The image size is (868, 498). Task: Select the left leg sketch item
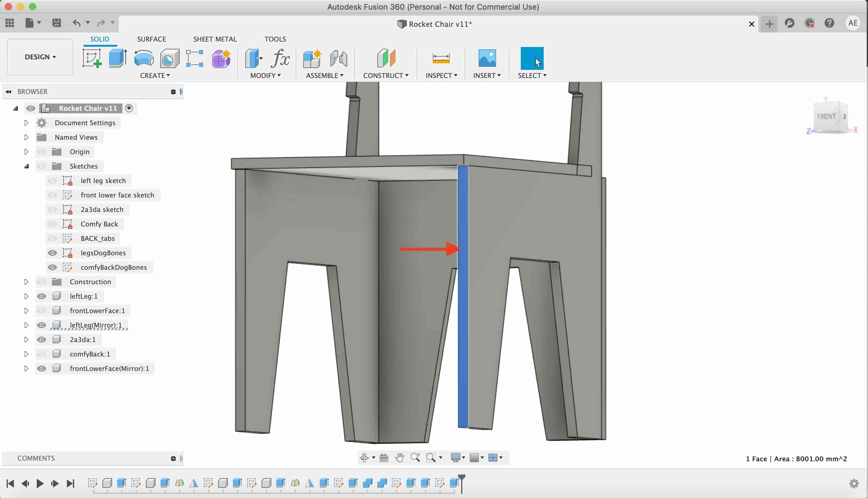[x=103, y=181]
